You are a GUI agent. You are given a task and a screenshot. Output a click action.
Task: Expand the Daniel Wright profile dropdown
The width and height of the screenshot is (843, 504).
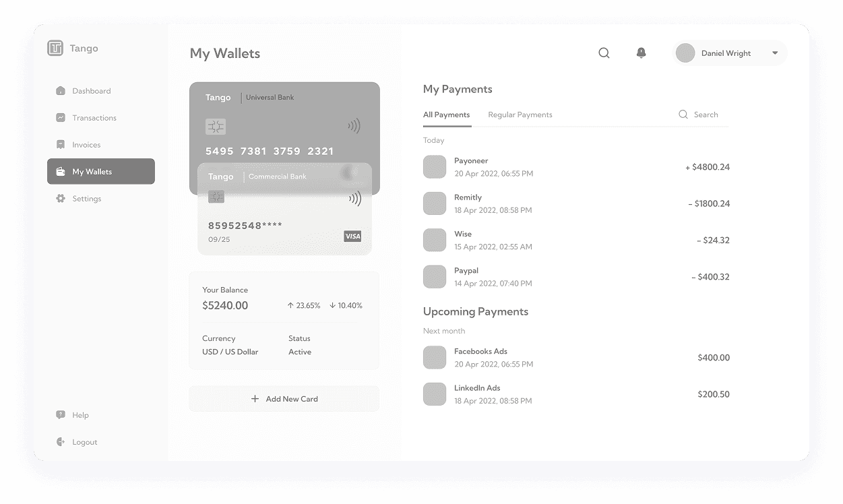774,53
